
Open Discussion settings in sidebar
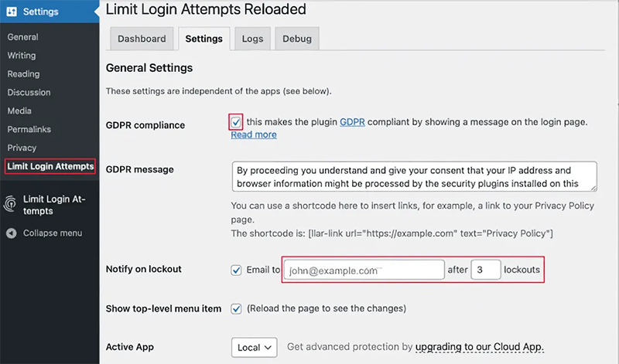tap(29, 92)
